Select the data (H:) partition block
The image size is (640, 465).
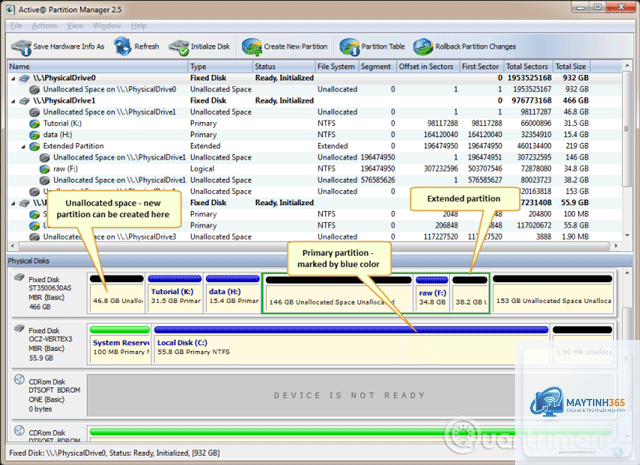[x=232, y=294]
